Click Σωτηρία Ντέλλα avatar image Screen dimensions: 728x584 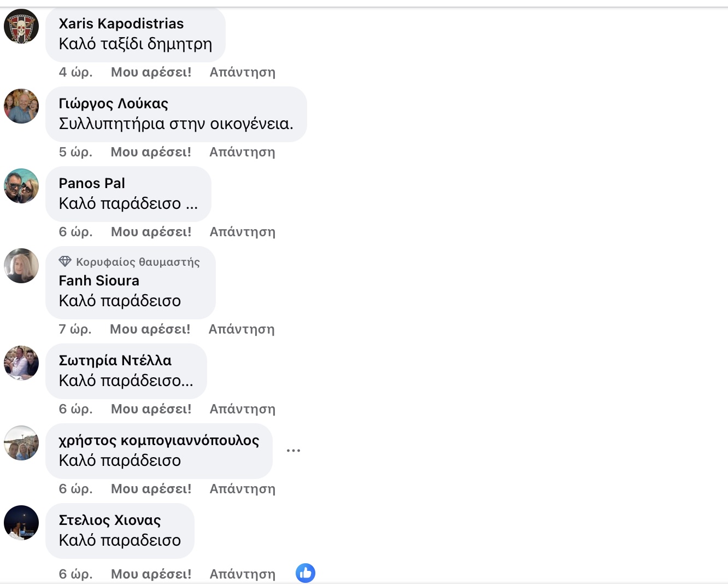click(21, 363)
